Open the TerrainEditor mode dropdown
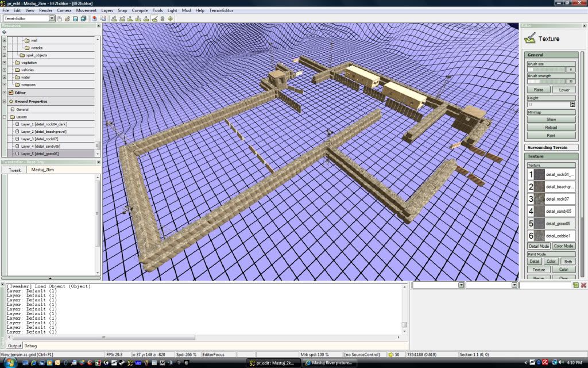This screenshot has width=588, height=368. point(52,18)
